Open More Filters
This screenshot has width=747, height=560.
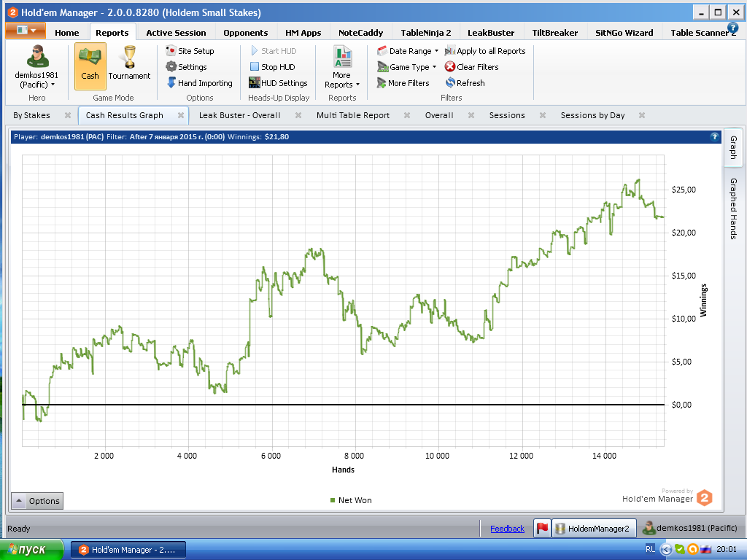point(403,83)
